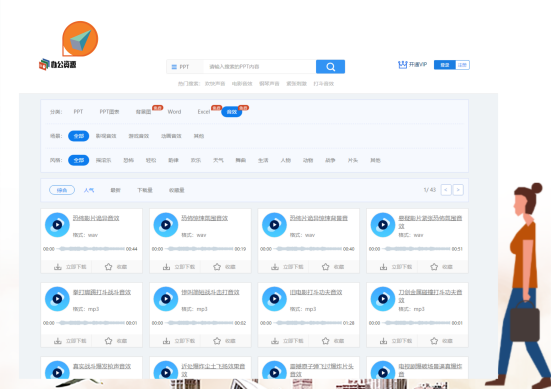Image resolution: width=551 pixels, height=390 pixels.
Task: Sort results by 最新
Action: (116, 190)
